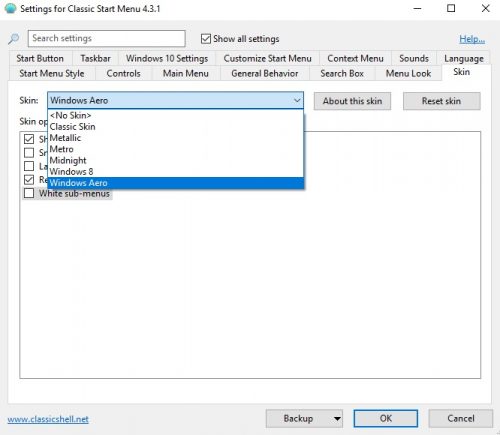Go to the Customize Start Menu tab
The image size is (500, 435).
pos(268,58)
